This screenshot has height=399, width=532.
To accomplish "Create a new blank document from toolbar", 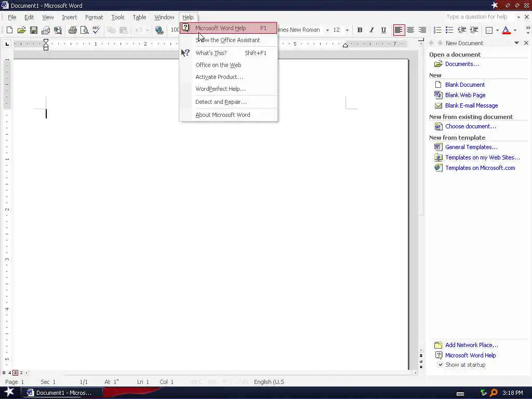I will 9,30.
